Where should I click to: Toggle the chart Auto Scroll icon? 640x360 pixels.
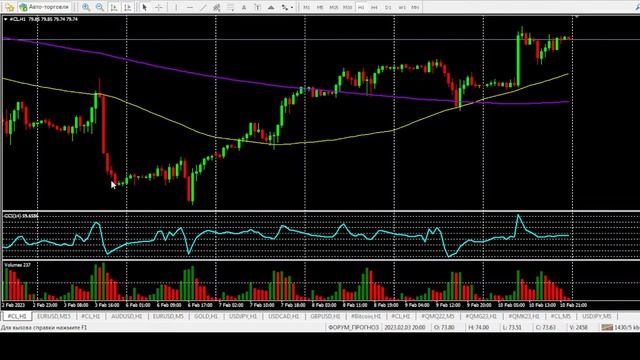pos(114,7)
